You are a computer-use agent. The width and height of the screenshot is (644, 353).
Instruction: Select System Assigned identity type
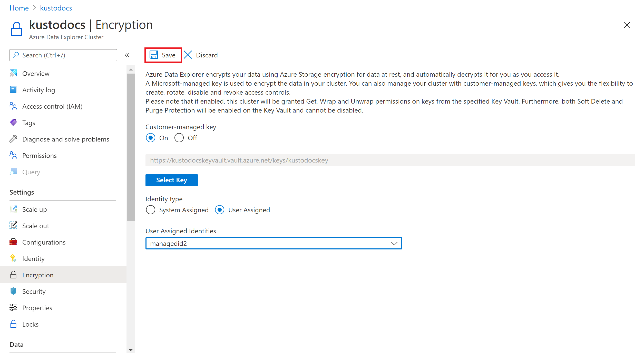point(151,210)
